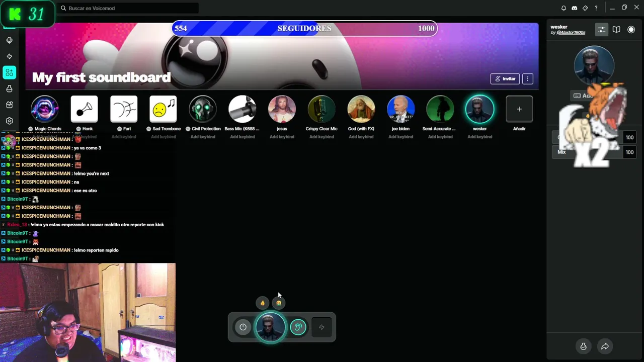This screenshot has width=644, height=362.
Task: Open the soundboard grid sidebar section
Action: click(x=9, y=72)
